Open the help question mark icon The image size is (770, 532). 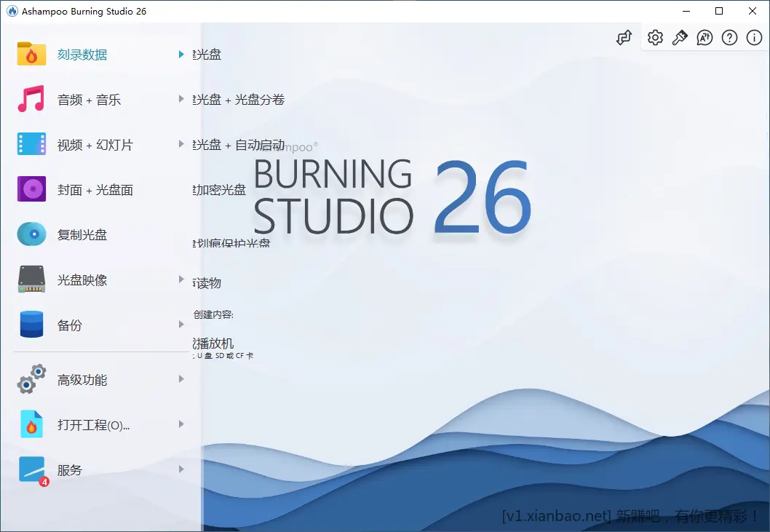729,37
